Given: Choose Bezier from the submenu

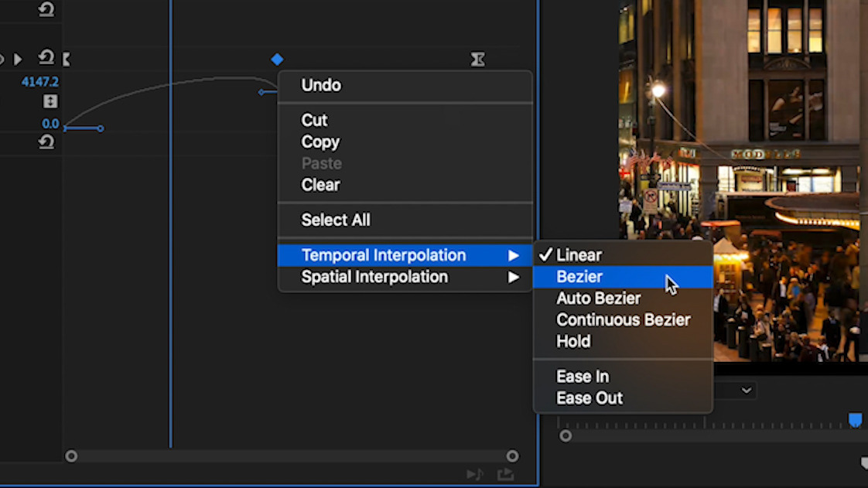Looking at the screenshot, I should pyautogui.click(x=579, y=277).
